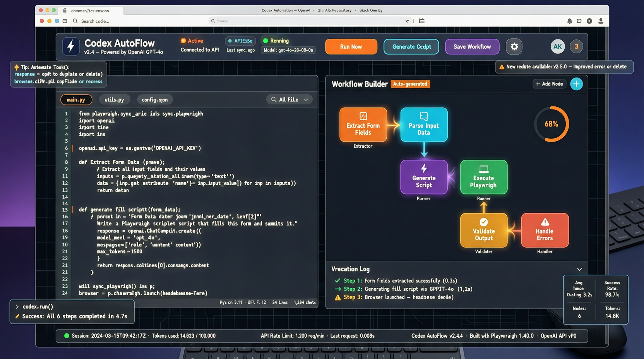
Task: Open the AK user avatar
Action: [x=557, y=47]
